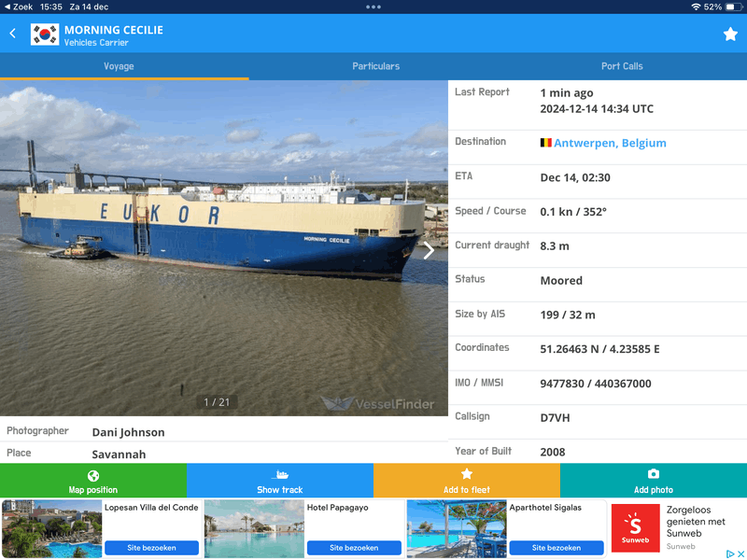Select the 'Vehicles Carrier' subtitle

point(96,42)
